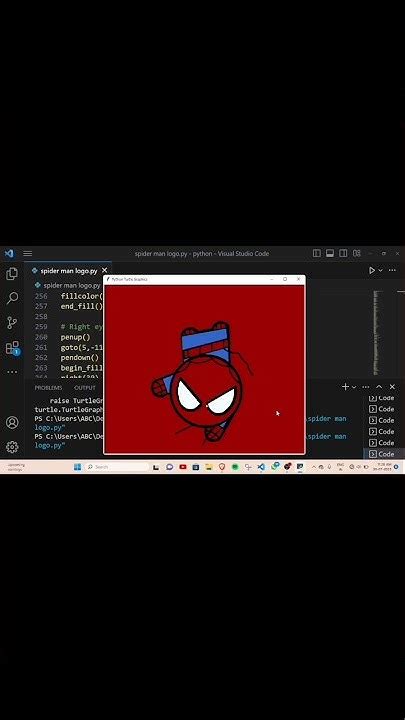Open the Windows Start menu
This screenshot has width=405, height=720.
77,467
